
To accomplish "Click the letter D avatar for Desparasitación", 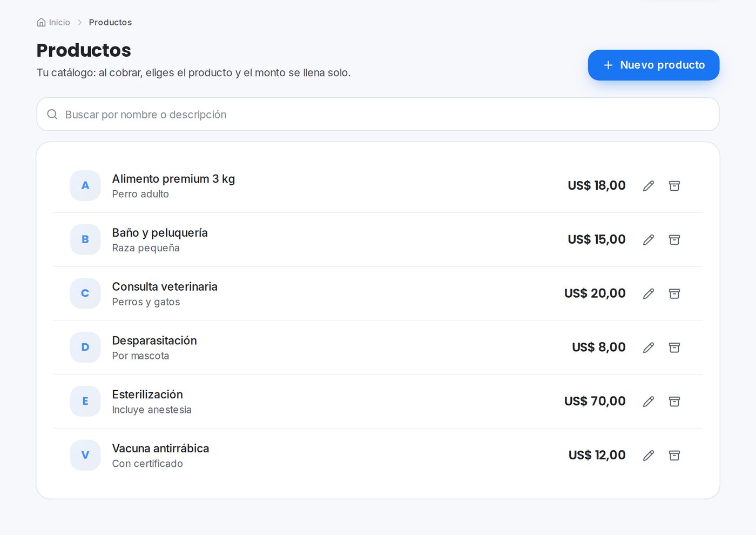I will click(85, 347).
